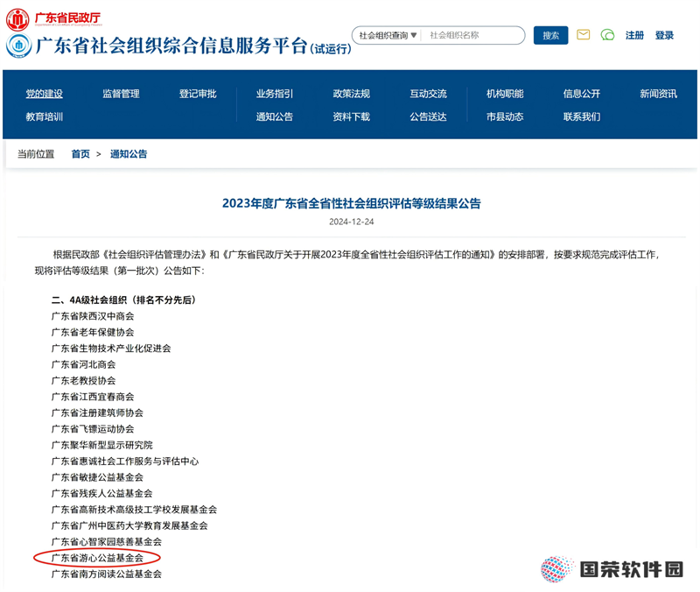Select the row 广东省河北商会

(83, 364)
